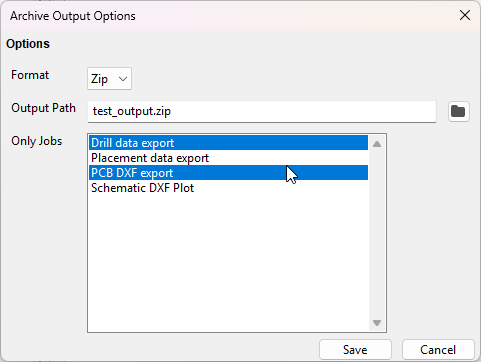Select the Placement data export job
Viewport: 481px width, 362px height.
coord(228,158)
